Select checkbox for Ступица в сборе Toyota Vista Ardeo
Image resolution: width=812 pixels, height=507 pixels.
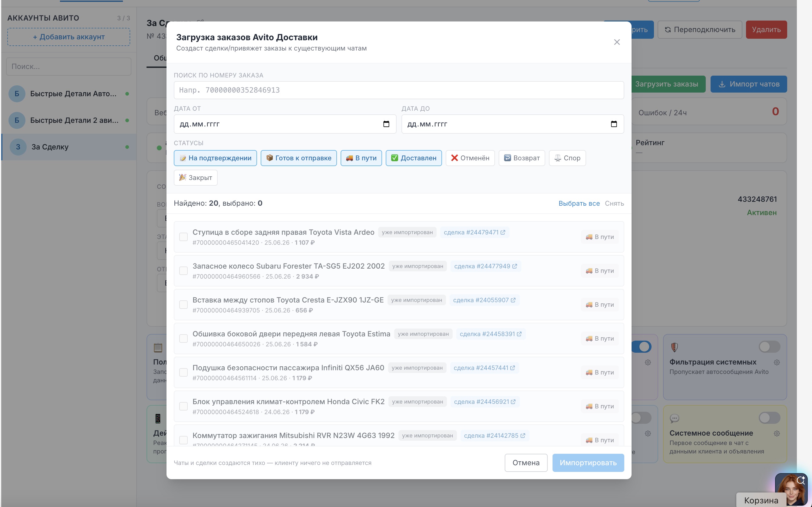point(183,237)
